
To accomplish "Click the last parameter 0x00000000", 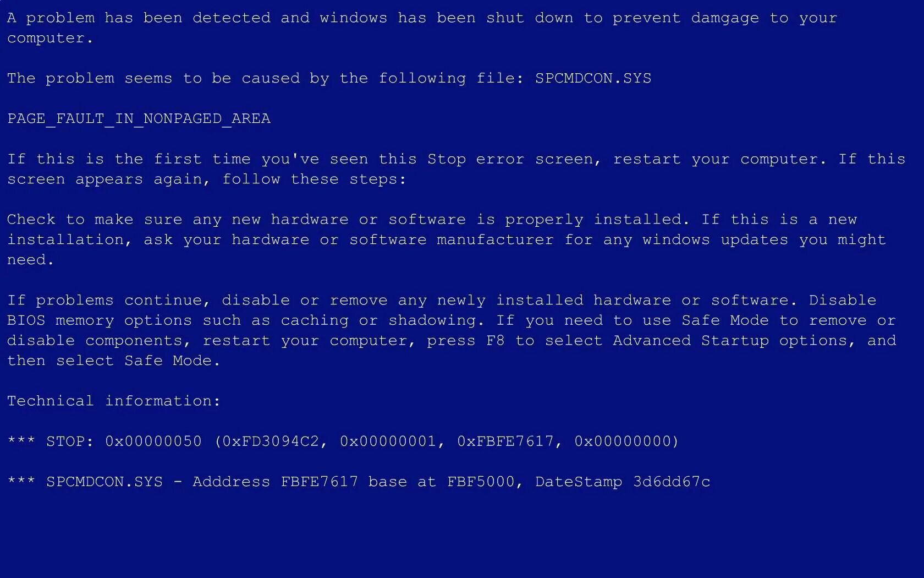I will coord(623,441).
